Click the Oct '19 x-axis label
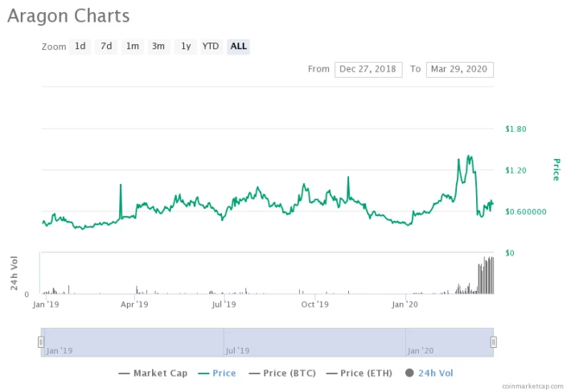This screenshot has width=571, height=392. [x=314, y=304]
